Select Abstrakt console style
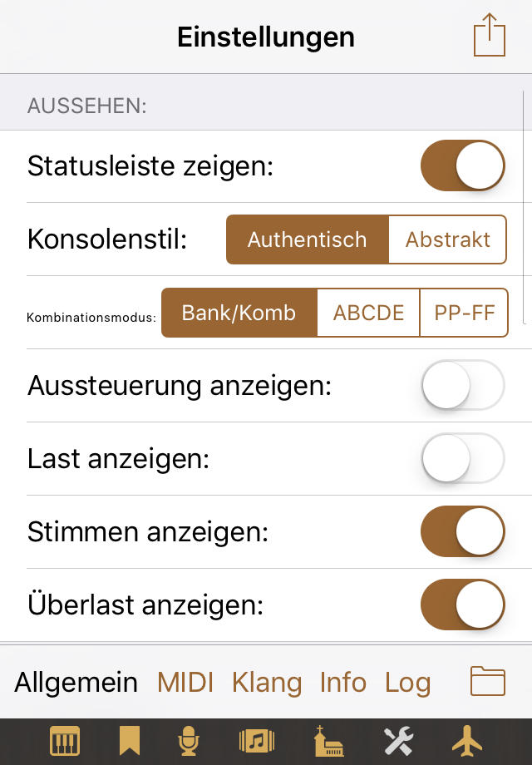 (447, 240)
